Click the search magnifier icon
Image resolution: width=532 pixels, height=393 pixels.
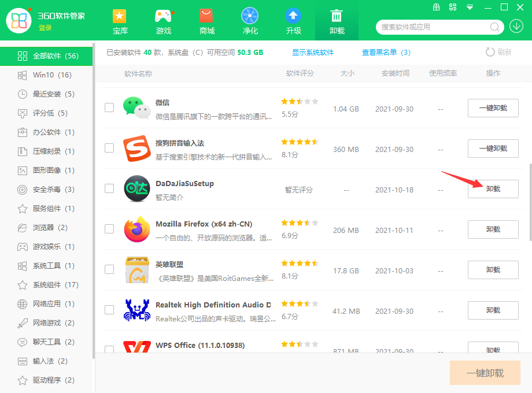tap(494, 27)
